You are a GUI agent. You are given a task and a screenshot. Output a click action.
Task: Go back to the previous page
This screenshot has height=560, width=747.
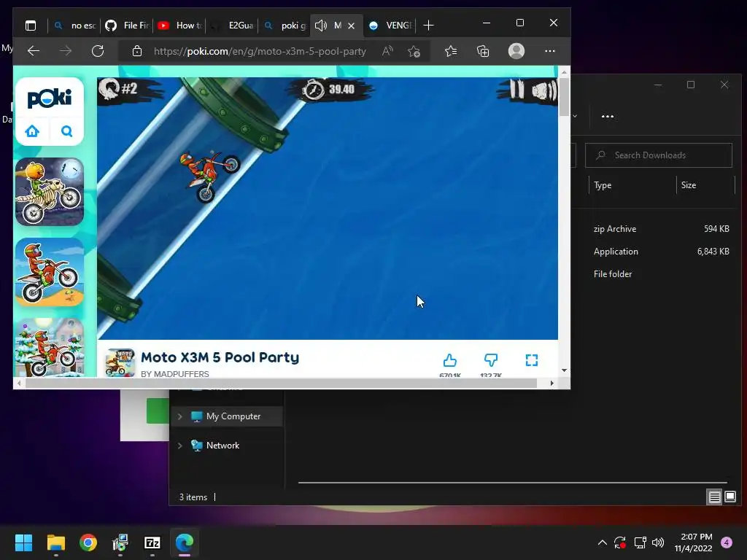34,51
